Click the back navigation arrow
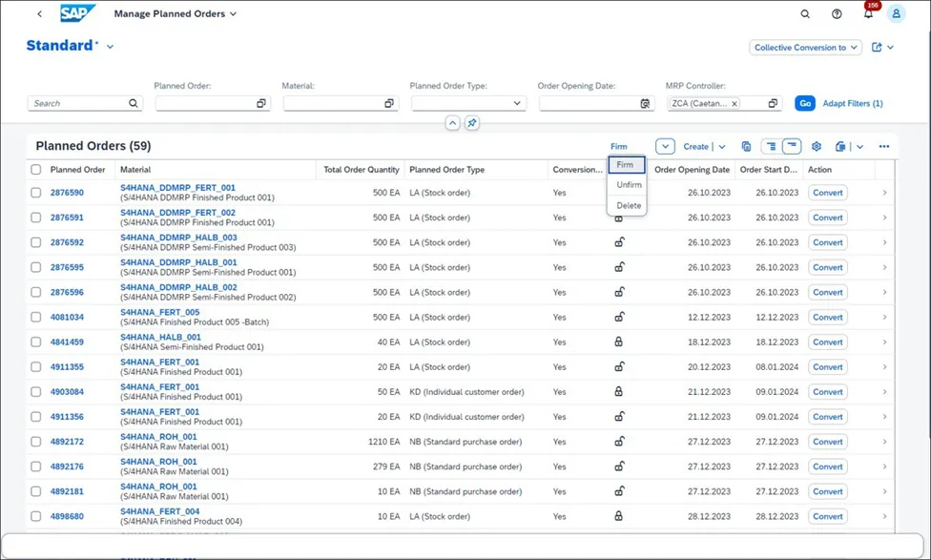This screenshot has height=560, width=931. click(40, 13)
